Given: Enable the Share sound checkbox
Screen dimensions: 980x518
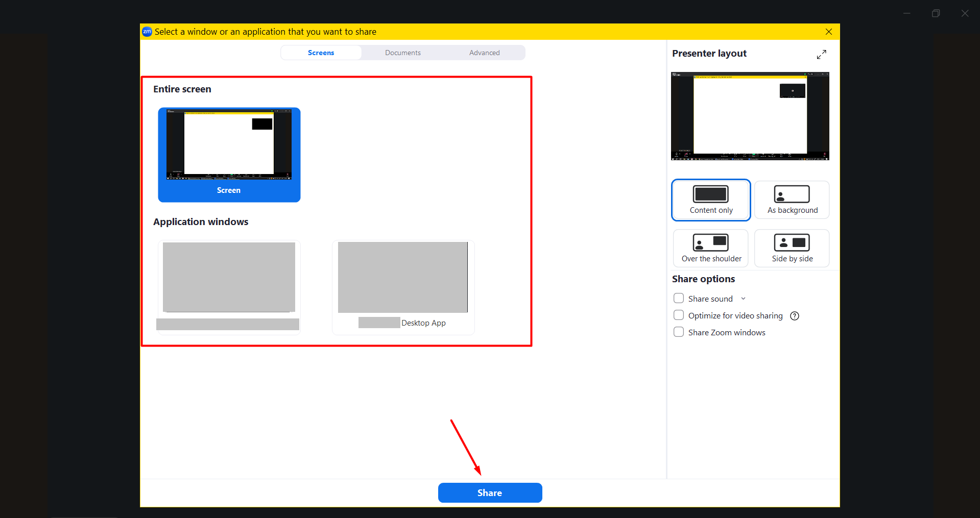Looking at the screenshot, I should click(679, 299).
